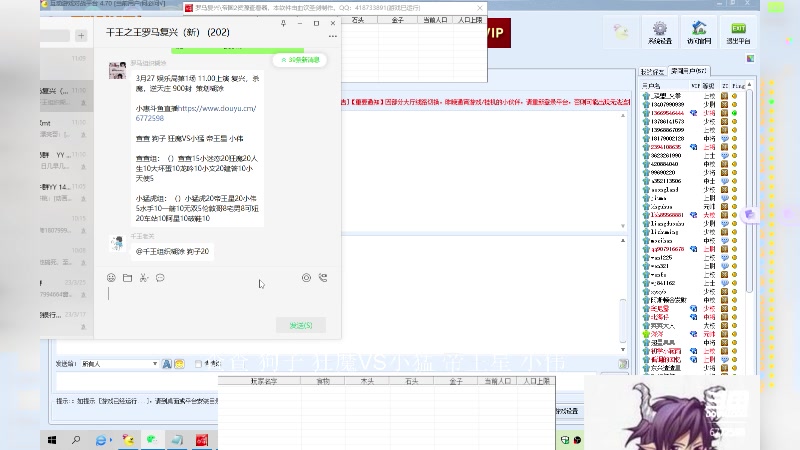Viewport: 800px width, 450px height.
Task: Open the 发送给 所有人 dropdown
Action: click(x=119, y=364)
